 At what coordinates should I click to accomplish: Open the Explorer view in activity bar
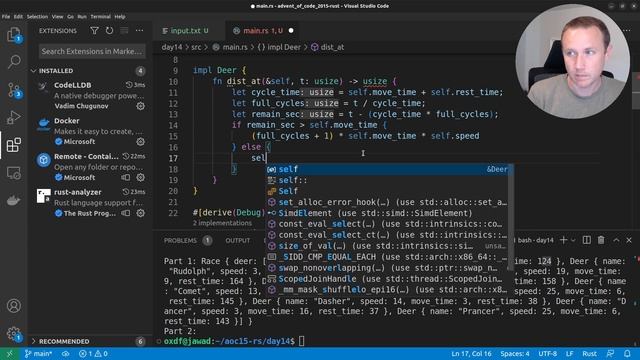pyautogui.click(x=13, y=34)
